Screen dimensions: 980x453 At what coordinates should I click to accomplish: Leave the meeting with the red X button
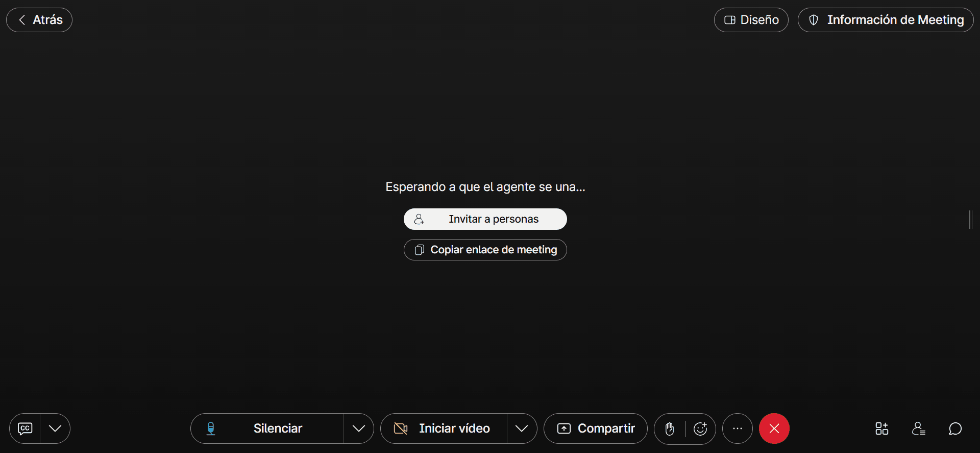pos(774,428)
